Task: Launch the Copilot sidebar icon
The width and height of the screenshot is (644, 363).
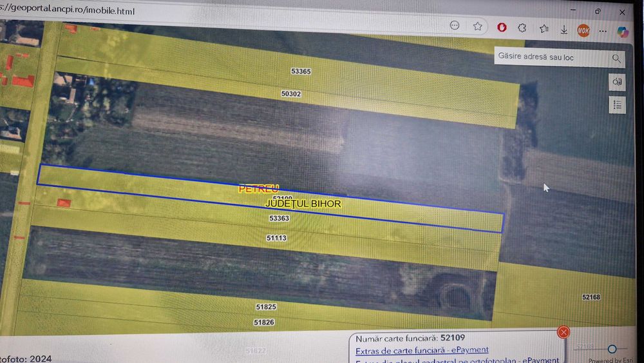Action: click(x=623, y=32)
